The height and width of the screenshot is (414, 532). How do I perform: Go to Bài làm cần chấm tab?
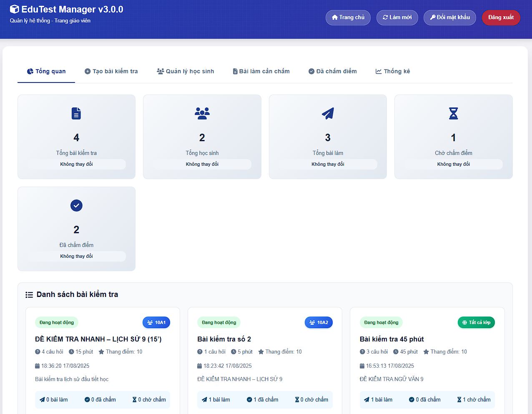click(261, 71)
